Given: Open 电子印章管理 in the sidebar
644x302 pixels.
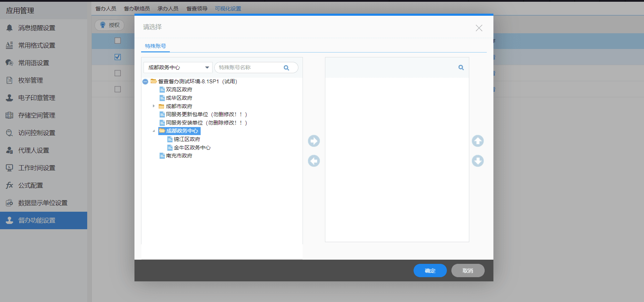Looking at the screenshot, I should click(x=43, y=98).
